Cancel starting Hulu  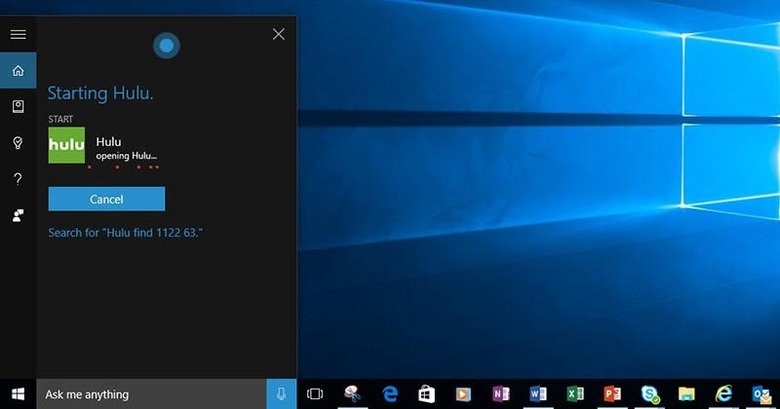coord(106,199)
